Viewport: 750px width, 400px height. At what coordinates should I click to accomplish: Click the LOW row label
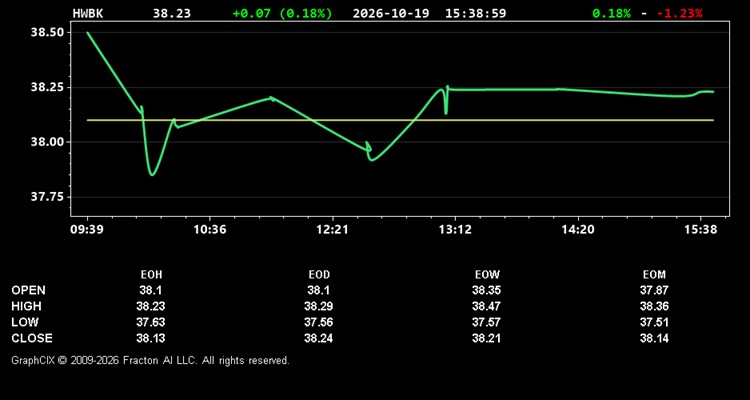tap(25, 322)
